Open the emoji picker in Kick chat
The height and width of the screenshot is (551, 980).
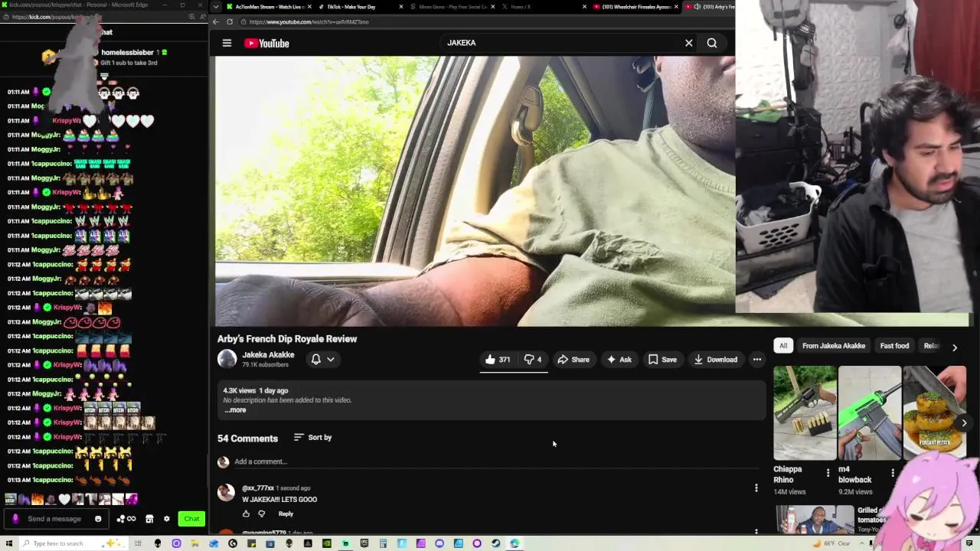pyautogui.click(x=98, y=519)
